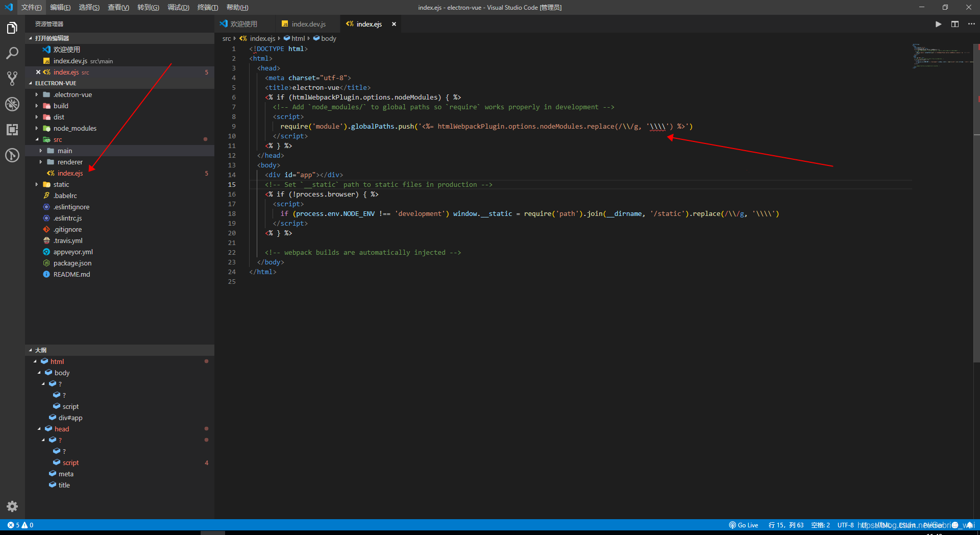This screenshot has width=980, height=535.
Task: Open the editor more actions menu
Action: 971,24
